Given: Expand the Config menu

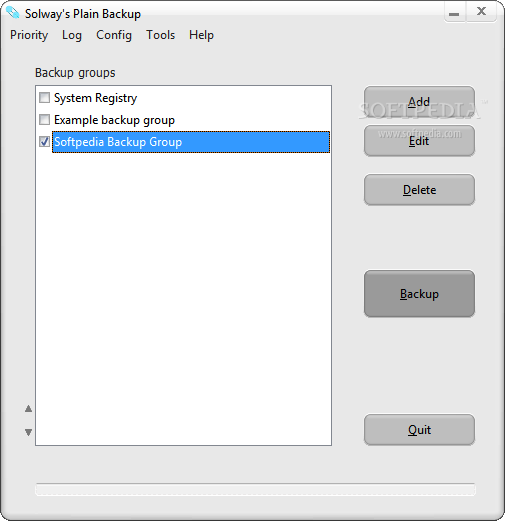Looking at the screenshot, I should pos(114,35).
